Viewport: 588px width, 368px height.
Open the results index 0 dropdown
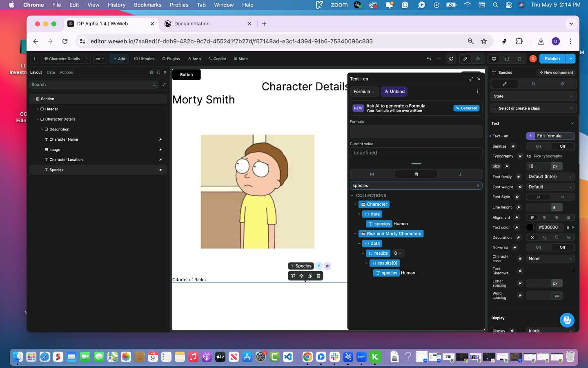point(398,254)
